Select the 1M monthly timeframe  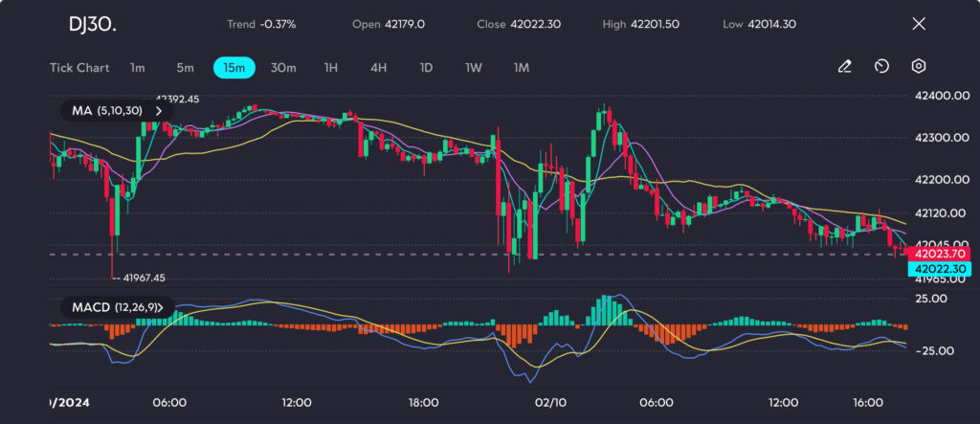click(522, 68)
